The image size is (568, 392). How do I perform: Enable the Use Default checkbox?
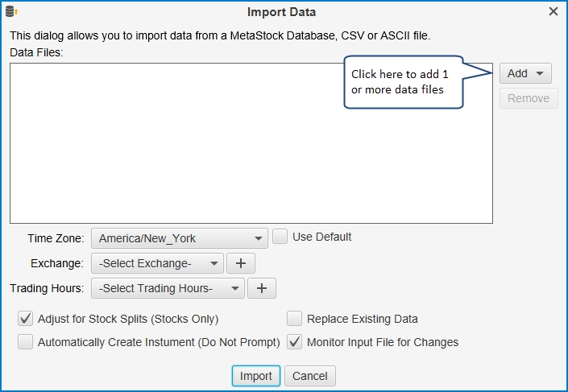280,237
